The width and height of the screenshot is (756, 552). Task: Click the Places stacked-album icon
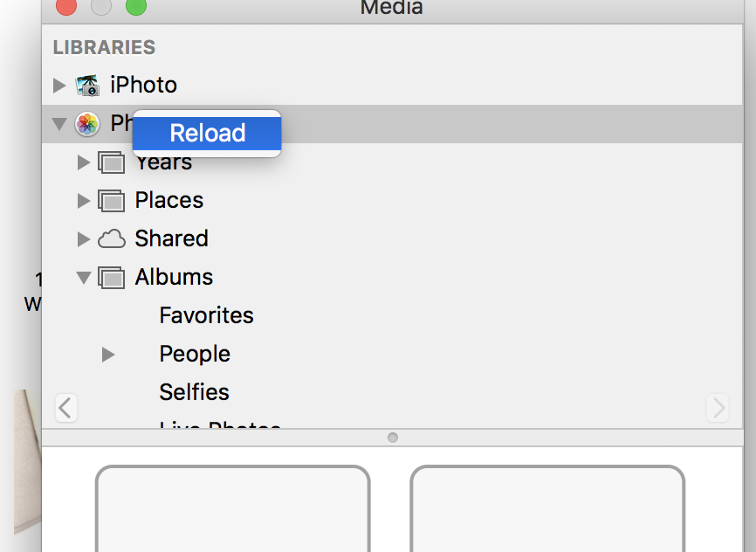pos(112,201)
